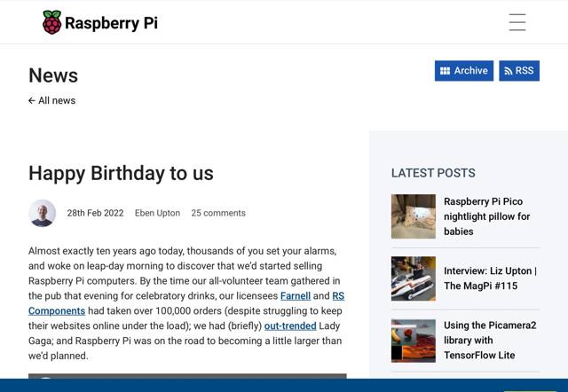This screenshot has height=392, width=568.
Task: Open Picamera2 library with TensorFlow Lite post
Action: click(x=490, y=340)
